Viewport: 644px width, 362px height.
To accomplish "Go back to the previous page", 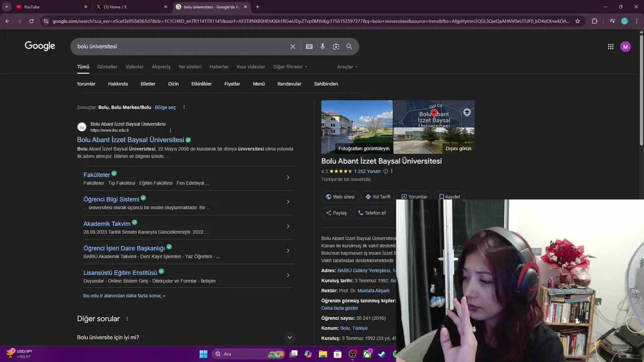I will click(7, 21).
